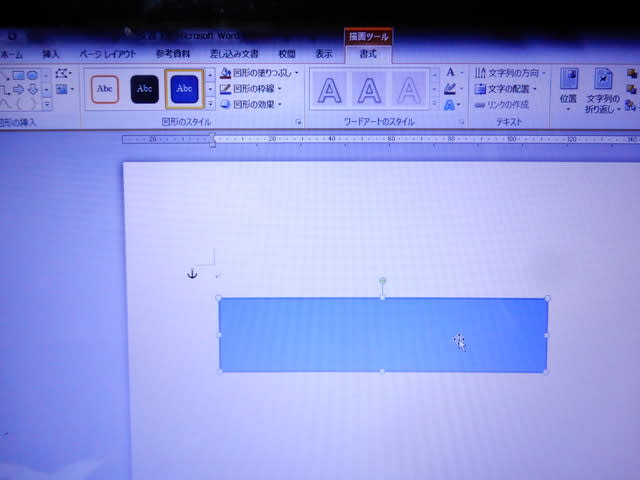640x480 pixels.
Task: Switch to the ページ レイアウト tab
Action: coord(105,53)
